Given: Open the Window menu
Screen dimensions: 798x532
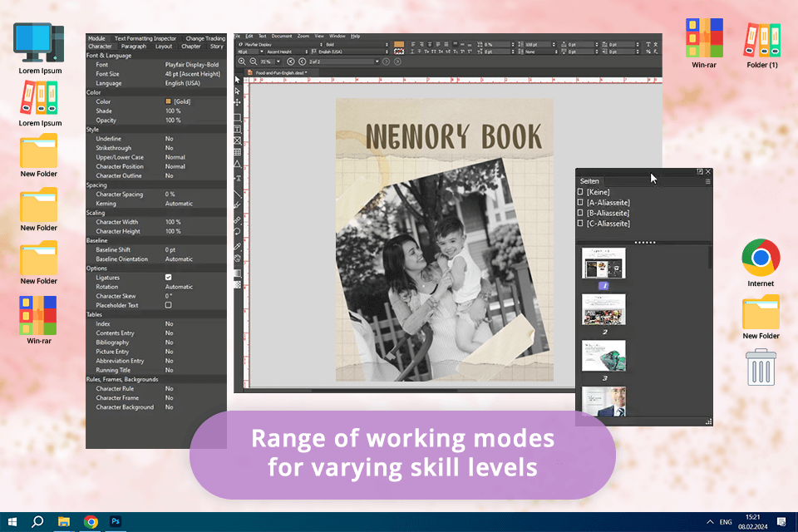Looking at the screenshot, I should pyautogui.click(x=337, y=36).
